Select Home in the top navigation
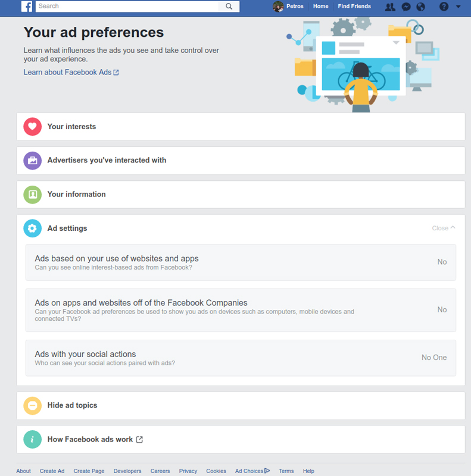The image size is (471, 476). pyautogui.click(x=320, y=7)
